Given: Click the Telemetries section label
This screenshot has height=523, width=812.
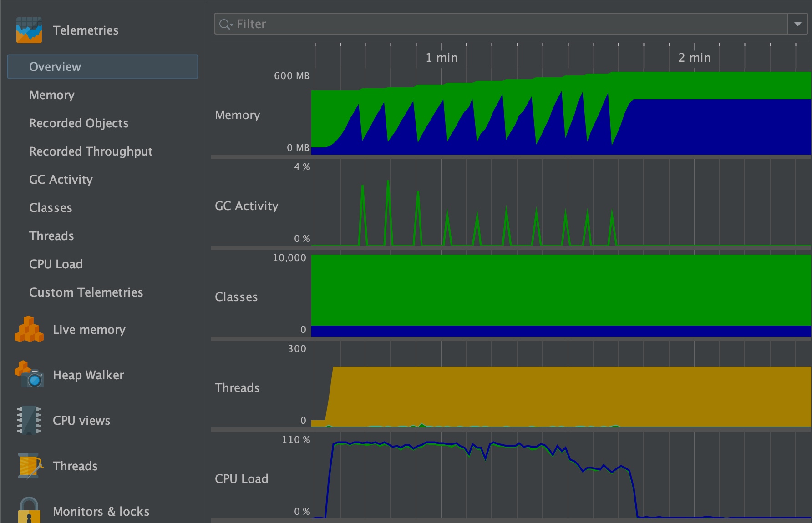Looking at the screenshot, I should pos(86,30).
